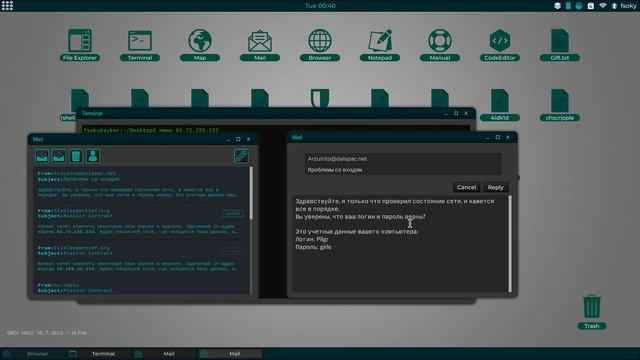Select the active second Mail taskbar entry

[230, 354]
